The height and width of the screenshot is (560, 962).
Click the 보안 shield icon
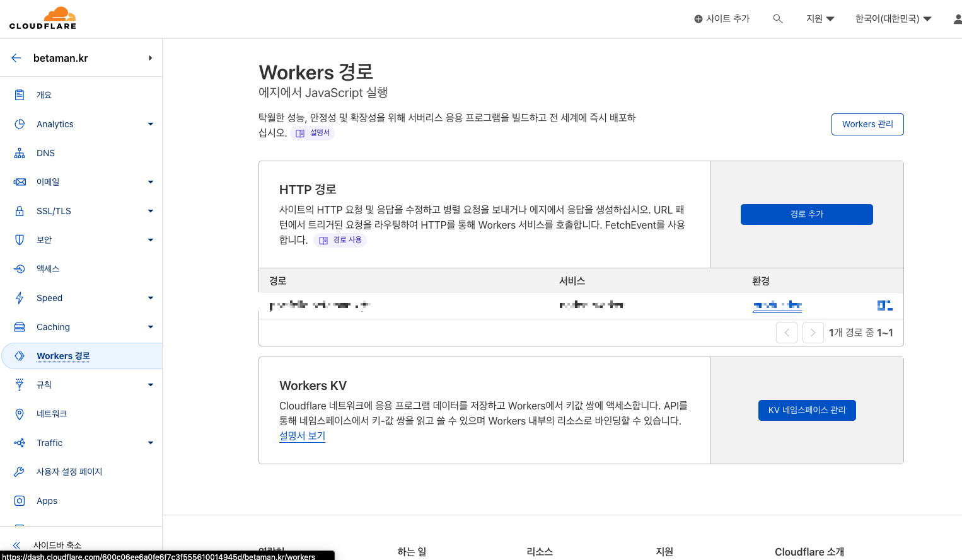(20, 240)
